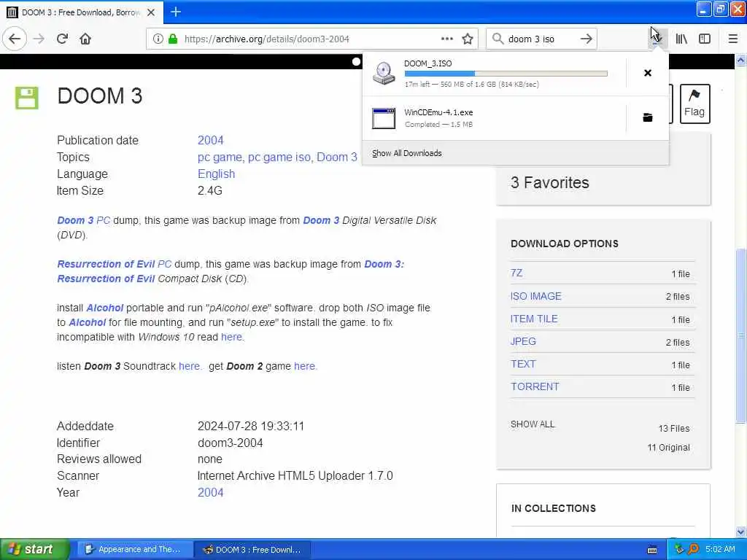Click SHOW ALL download files

(532, 424)
